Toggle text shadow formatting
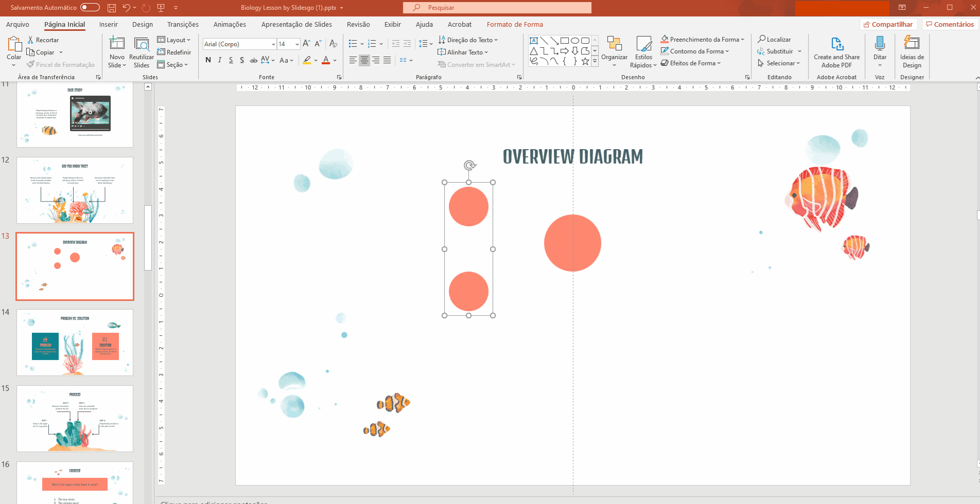 (x=242, y=60)
